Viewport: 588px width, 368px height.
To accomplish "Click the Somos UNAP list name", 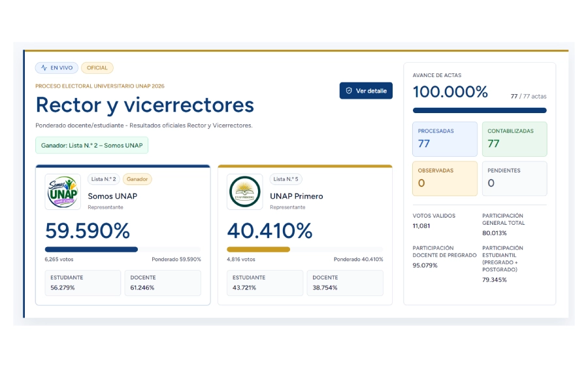I will (x=112, y=196).
